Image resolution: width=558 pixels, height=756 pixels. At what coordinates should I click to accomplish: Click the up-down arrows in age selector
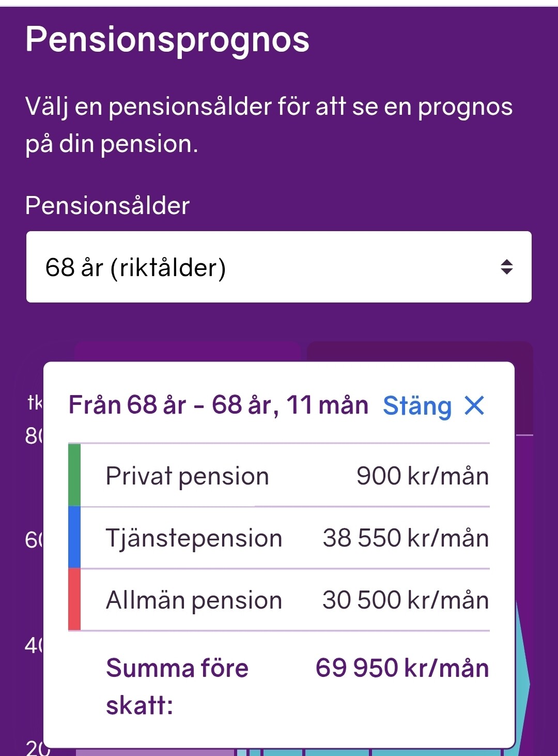(x=506, y=267)
